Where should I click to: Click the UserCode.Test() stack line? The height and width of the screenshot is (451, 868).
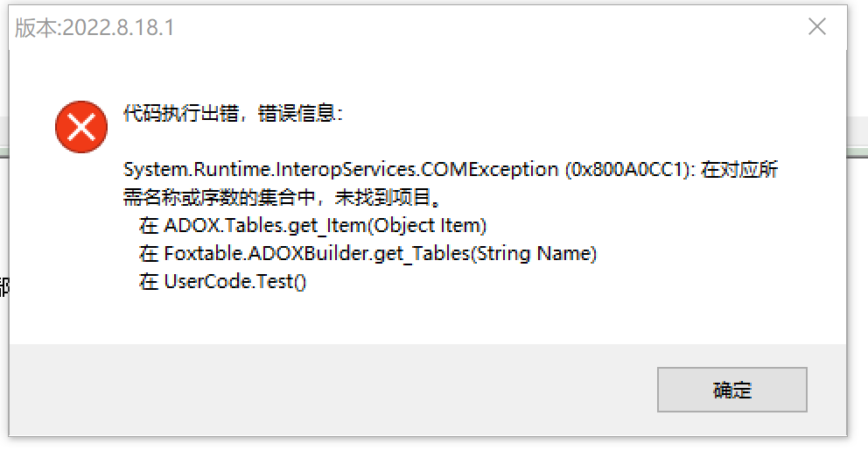pyautogui.click(x=222, y=281)
